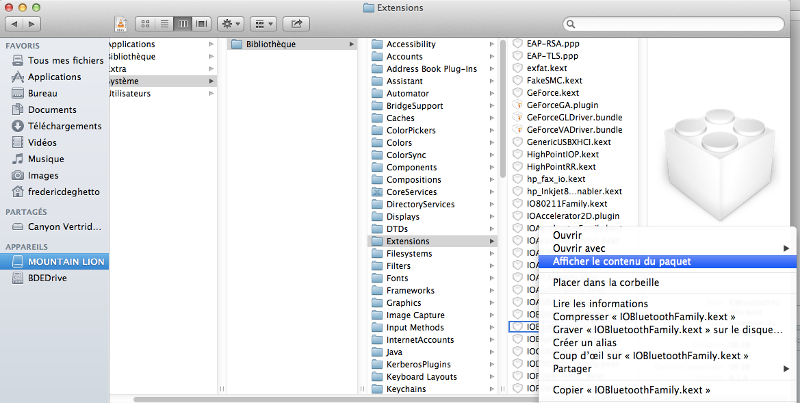Open the Partager submenu
This screenshot has width=800, height=403.
pos(669,369)
